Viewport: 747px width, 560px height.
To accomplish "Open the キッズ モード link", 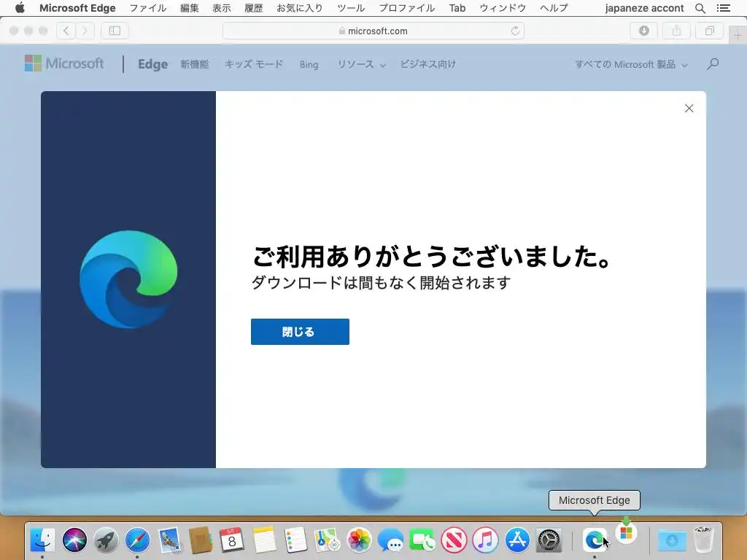I will click(254, 64).
